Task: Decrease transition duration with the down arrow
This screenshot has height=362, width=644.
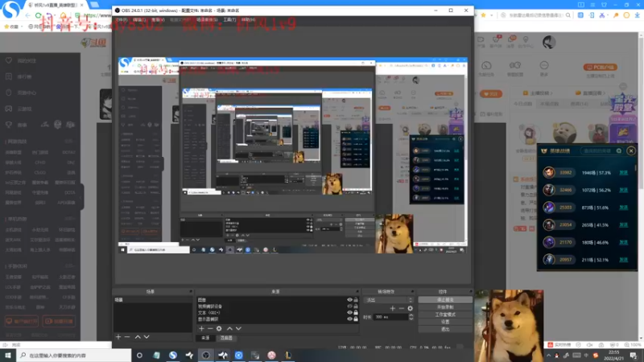Action: (x=411, y=319)
